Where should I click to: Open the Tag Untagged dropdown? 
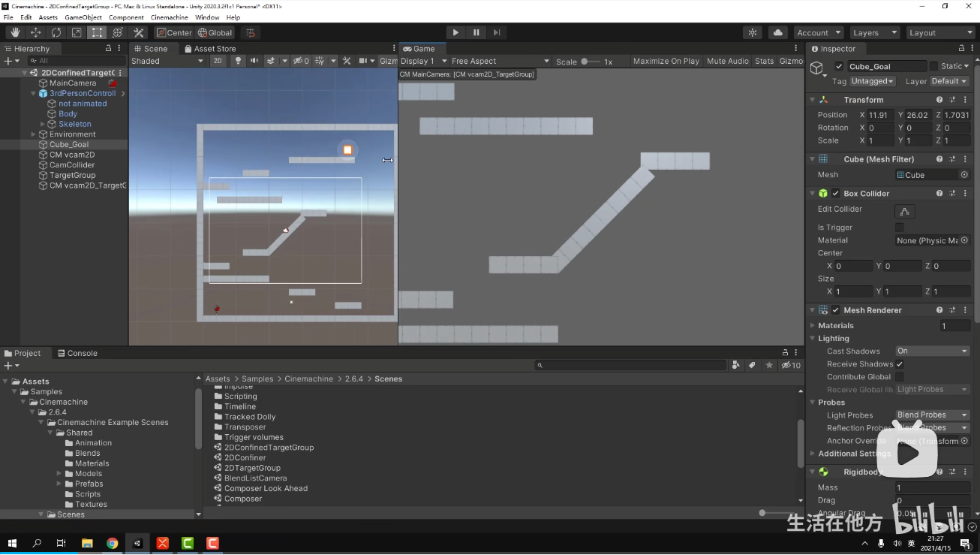point(873,81)
